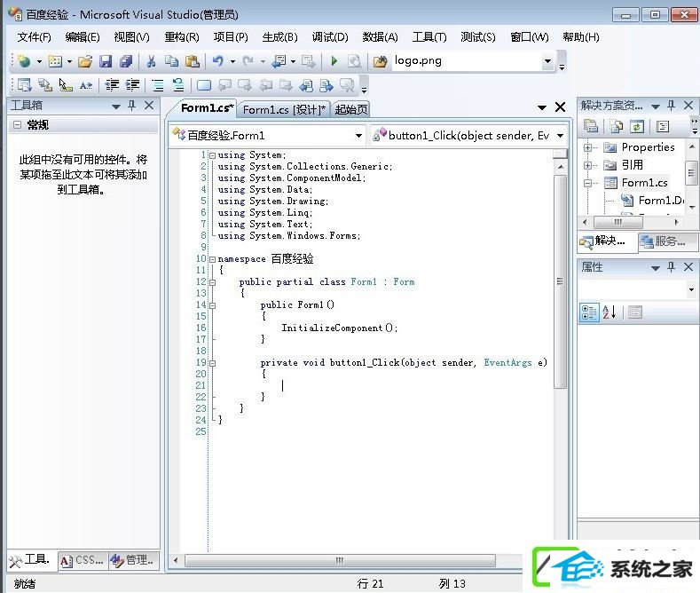Open a file with the folder icon
The width and height of the screenshot is (700, 593).
[x=84, y=61]
